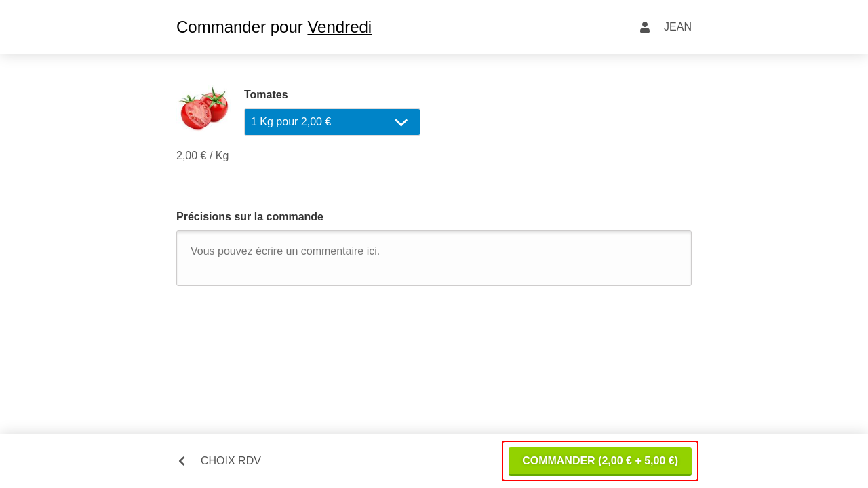Submit order with the COMMANDER button
This screenshot has height=488, width=868.
click(x=600, y=461)
